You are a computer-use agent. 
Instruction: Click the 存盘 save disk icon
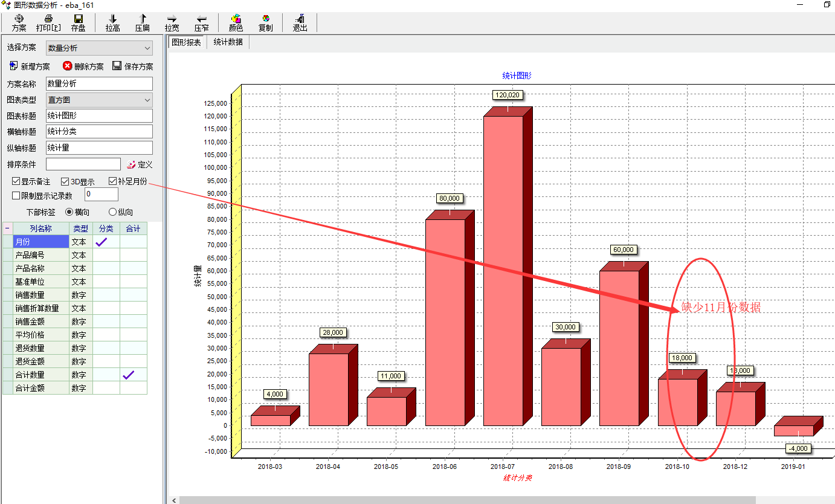78,19
